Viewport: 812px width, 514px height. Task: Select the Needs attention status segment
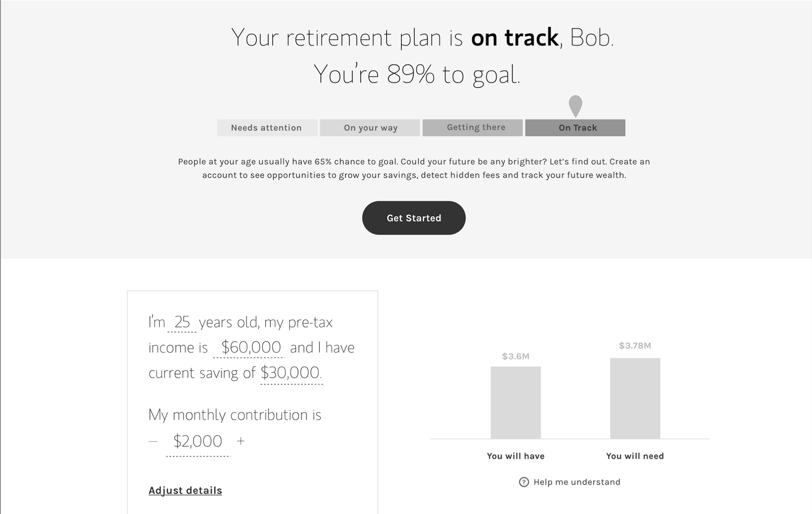tap(267, 128)
